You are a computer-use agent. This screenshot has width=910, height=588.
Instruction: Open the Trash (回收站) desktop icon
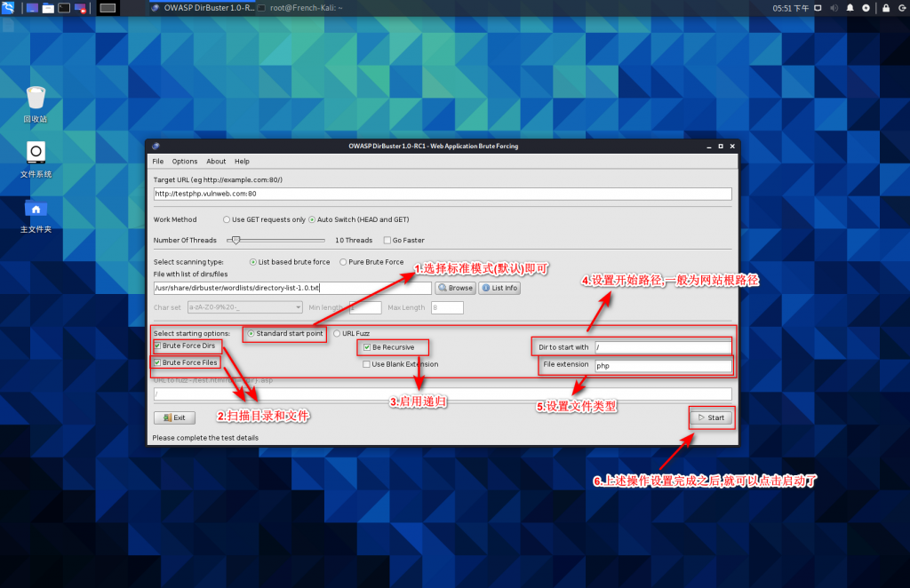tap(36, 105)
